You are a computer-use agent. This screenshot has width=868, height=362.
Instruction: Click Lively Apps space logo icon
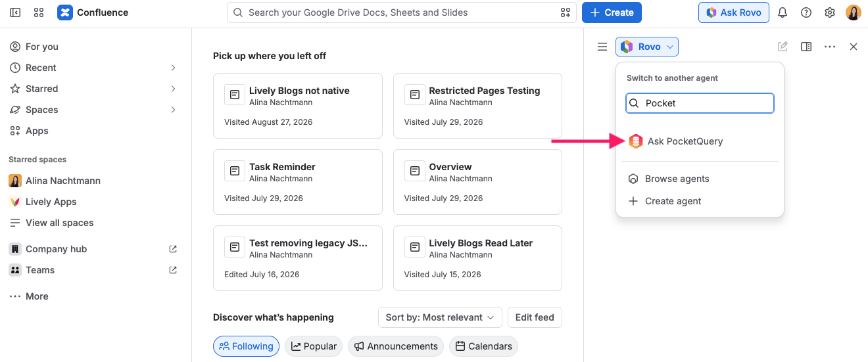[x=15, y=202]
